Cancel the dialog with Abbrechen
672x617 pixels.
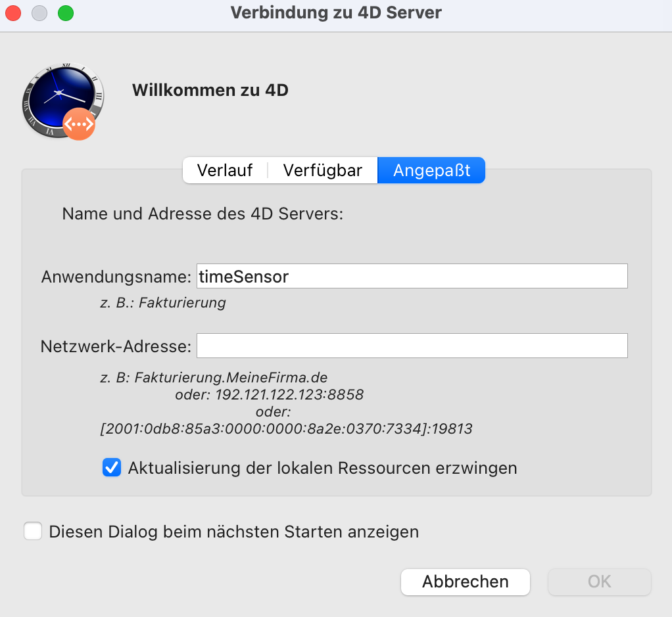point(466,582)
